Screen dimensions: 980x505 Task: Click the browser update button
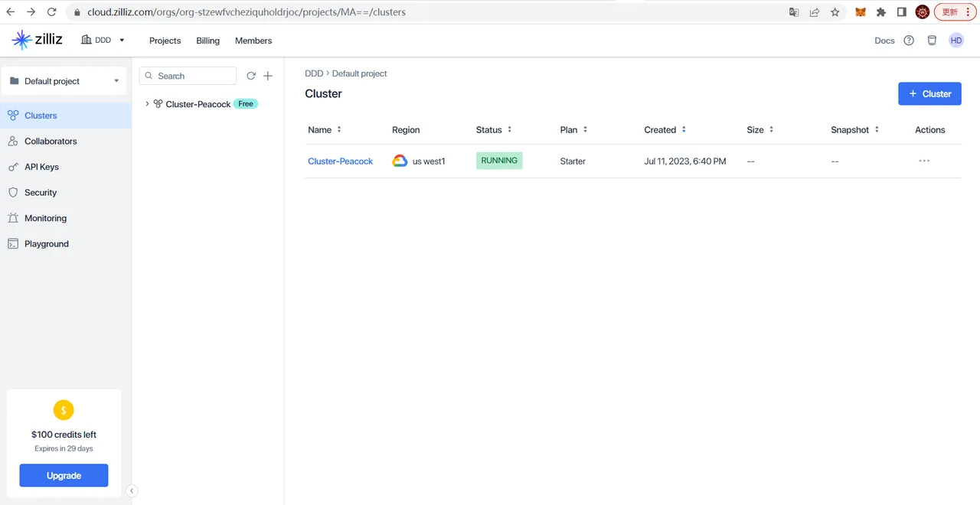[955, 12]
